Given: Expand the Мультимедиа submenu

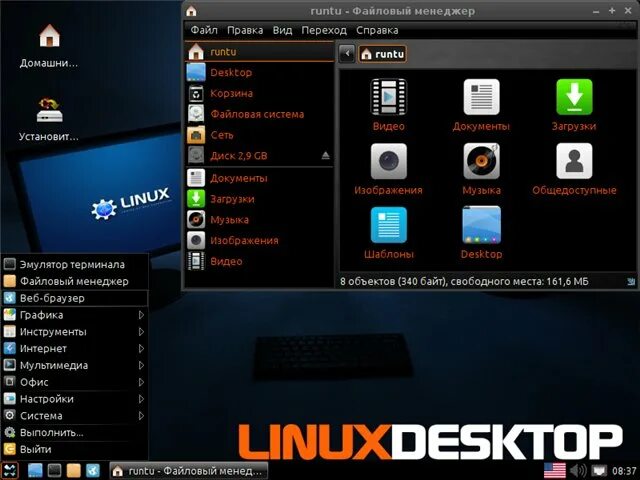Looking at the screenshot, I should (75, 365).
